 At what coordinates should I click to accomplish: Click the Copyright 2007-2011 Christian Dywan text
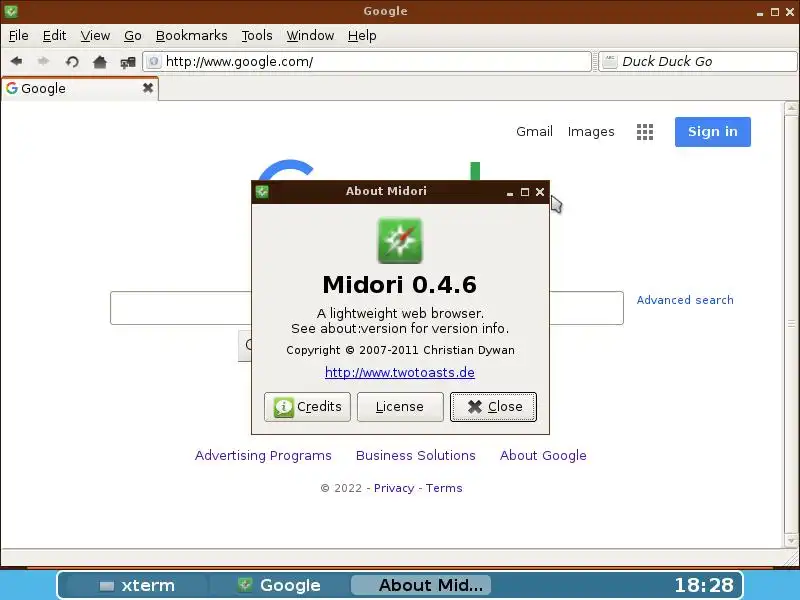pyautogui.click(x=400, y=350)
